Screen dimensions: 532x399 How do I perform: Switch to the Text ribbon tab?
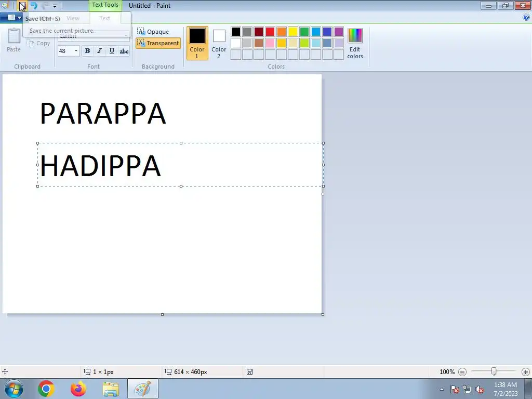pos(104,18)
